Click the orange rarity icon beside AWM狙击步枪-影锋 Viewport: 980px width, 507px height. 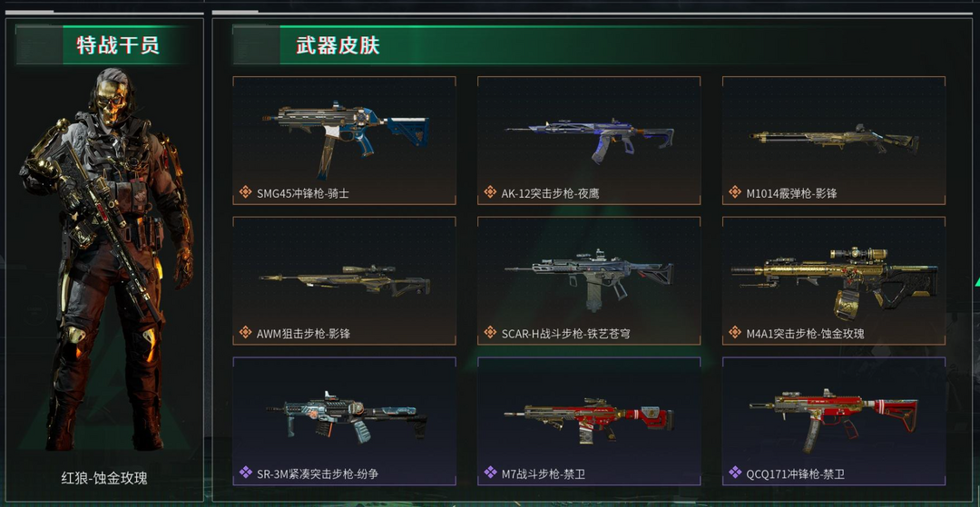246,334
